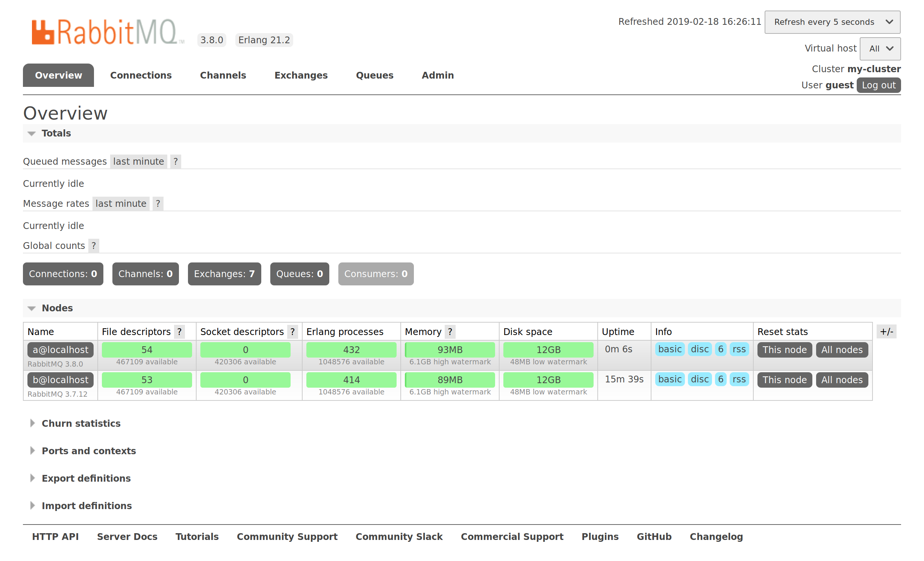The image size is (924, 561).
Task: Expand Churn statistics section
Action: tap(81, 424)
